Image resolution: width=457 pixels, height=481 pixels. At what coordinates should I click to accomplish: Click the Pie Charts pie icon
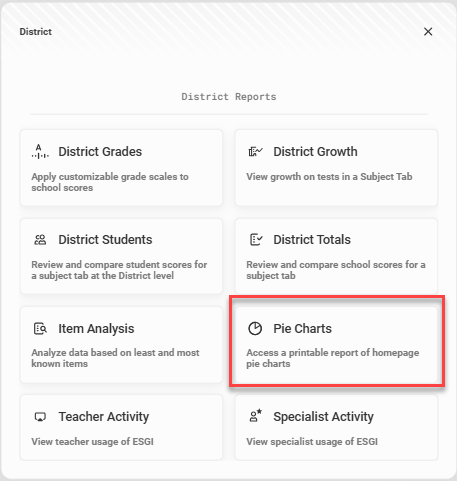[255, 328]
